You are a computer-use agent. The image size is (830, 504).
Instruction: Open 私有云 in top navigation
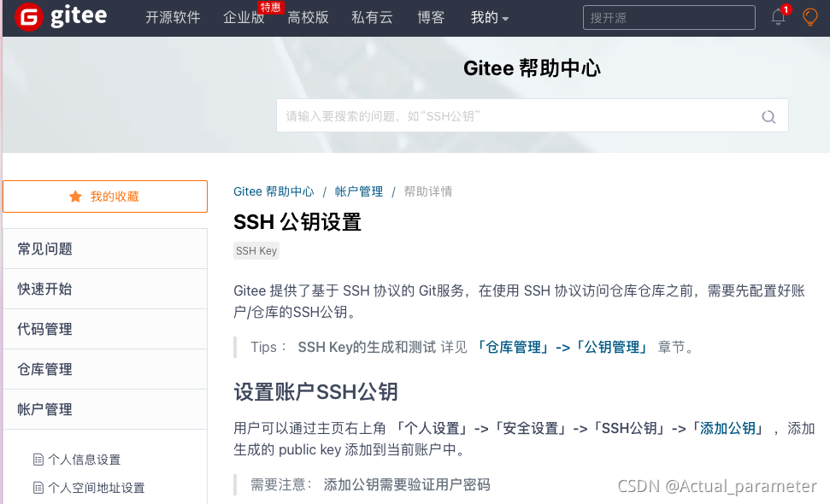(372, 17)
